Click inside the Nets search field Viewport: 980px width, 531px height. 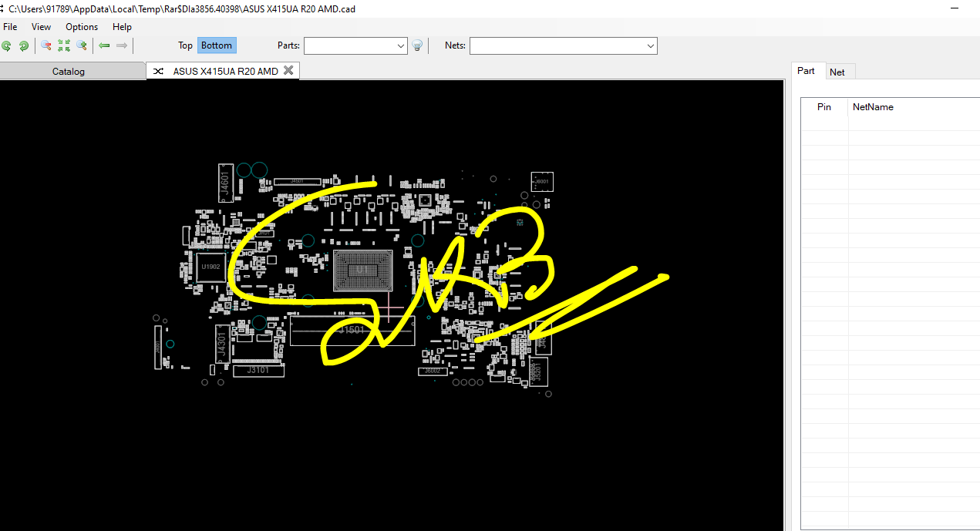(x=557, y=46)
